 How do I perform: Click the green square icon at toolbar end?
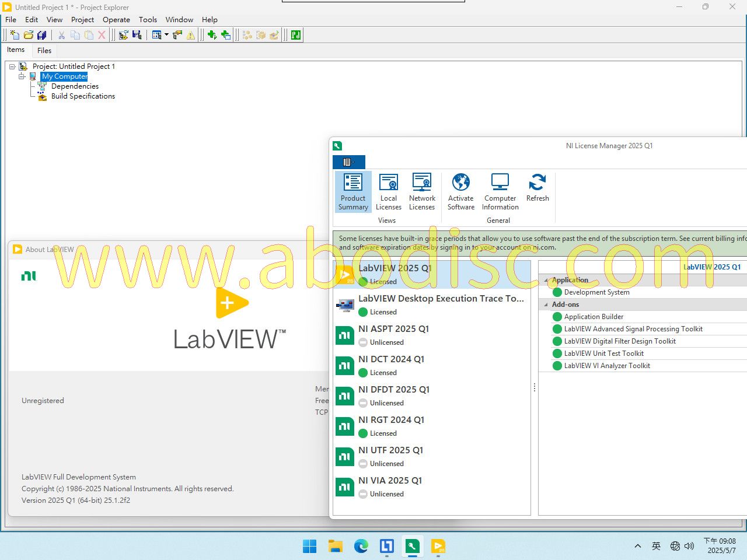pos(296,35)
